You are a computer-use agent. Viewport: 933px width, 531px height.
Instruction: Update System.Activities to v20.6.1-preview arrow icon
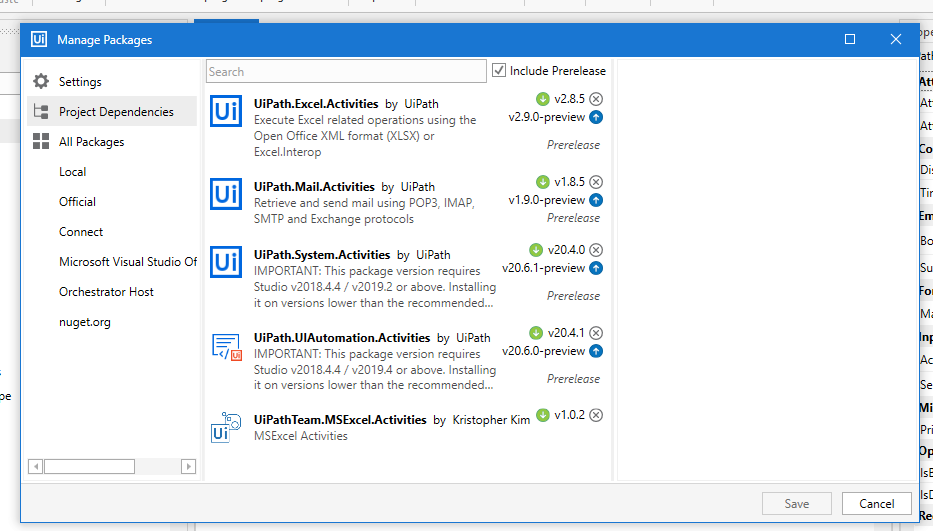click(596, 268)
